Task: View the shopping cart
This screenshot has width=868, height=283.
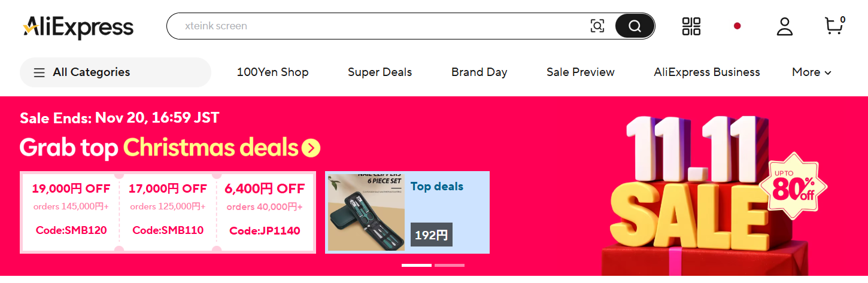Action: coord(833,26)
